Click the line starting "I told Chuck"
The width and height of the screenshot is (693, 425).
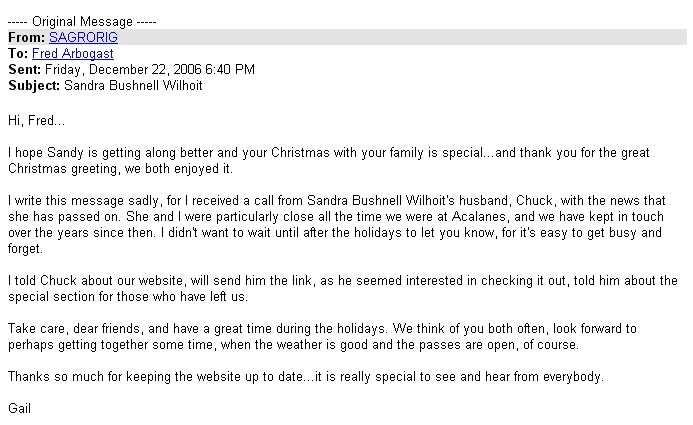[x=343, y=281]
